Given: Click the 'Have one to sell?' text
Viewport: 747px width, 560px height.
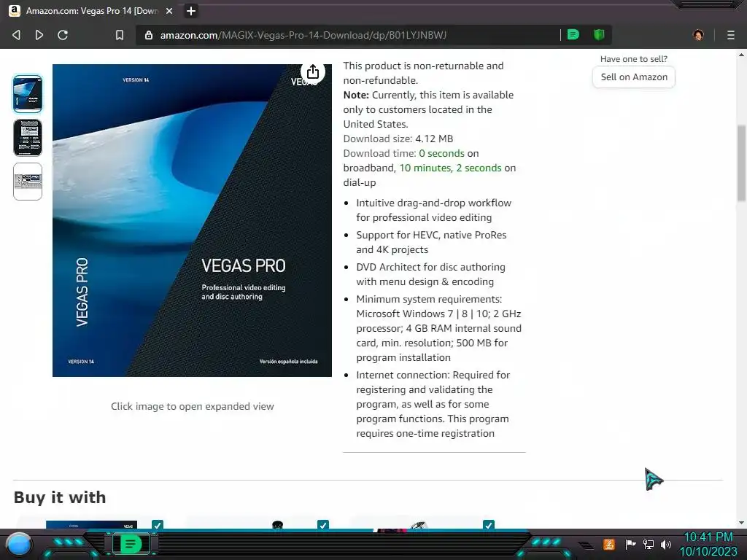Looking at the screenshot, I should tap(634, 59).
